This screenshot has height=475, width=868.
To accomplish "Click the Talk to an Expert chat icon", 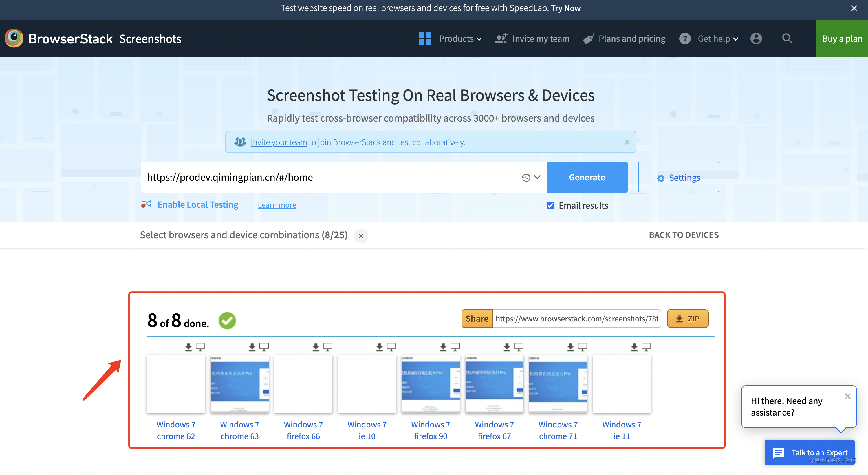I will [778, 453].
